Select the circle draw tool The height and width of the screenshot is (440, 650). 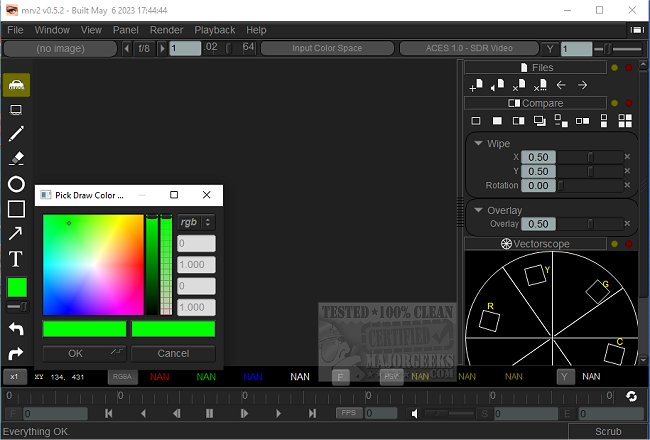(16, 184)
